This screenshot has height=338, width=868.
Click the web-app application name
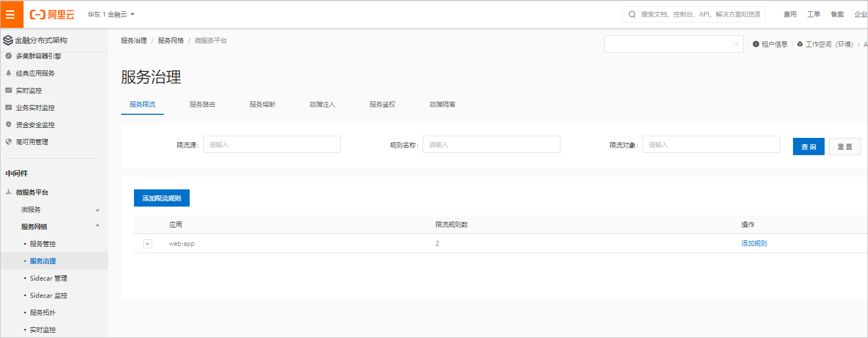pyautogui.click(x=182, y=244)
